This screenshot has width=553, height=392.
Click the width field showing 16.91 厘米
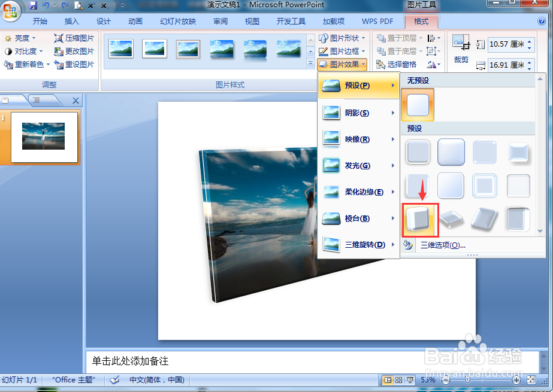[x=506, y=65]
